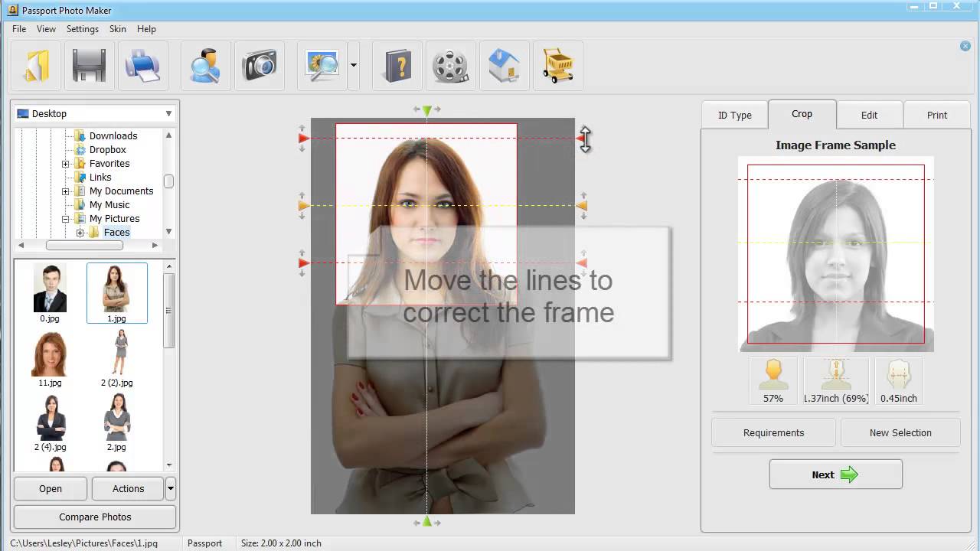Click the orange eye-line marker on the left
Screen dimensions: 980x551
click(303, 206)
